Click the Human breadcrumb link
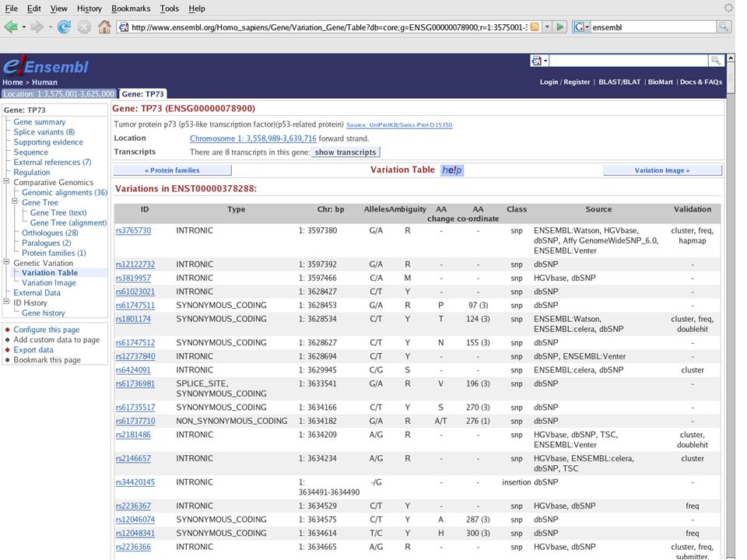 coord(45,82)
